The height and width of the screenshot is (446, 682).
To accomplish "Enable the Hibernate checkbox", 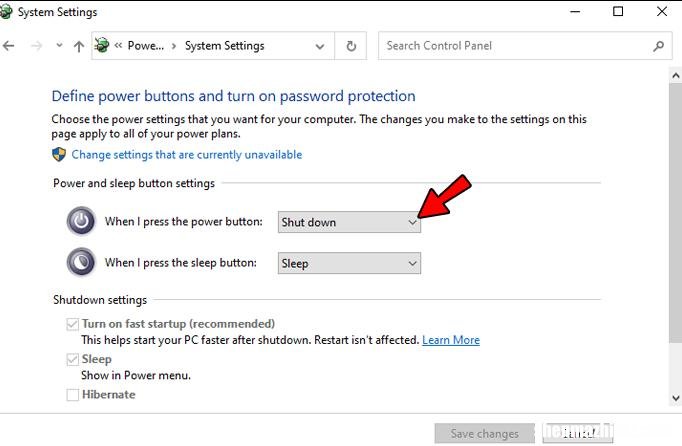I will [x=73, y=395].
